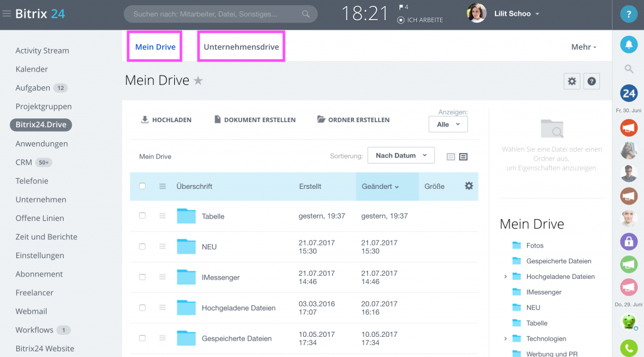Switch to the list view icon

[x=464, y=157]
